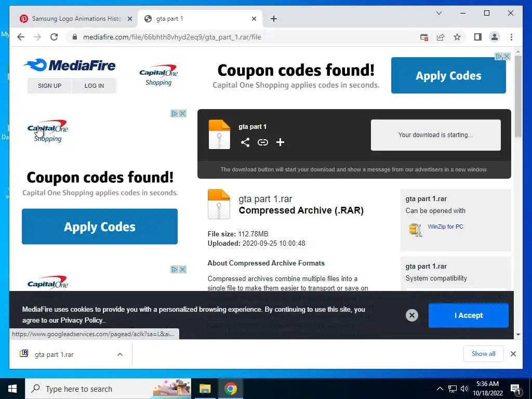This screenshot has height=399, width=532.
Task: Click the page vertical scrollbar thumb
Action: point(518,96)
